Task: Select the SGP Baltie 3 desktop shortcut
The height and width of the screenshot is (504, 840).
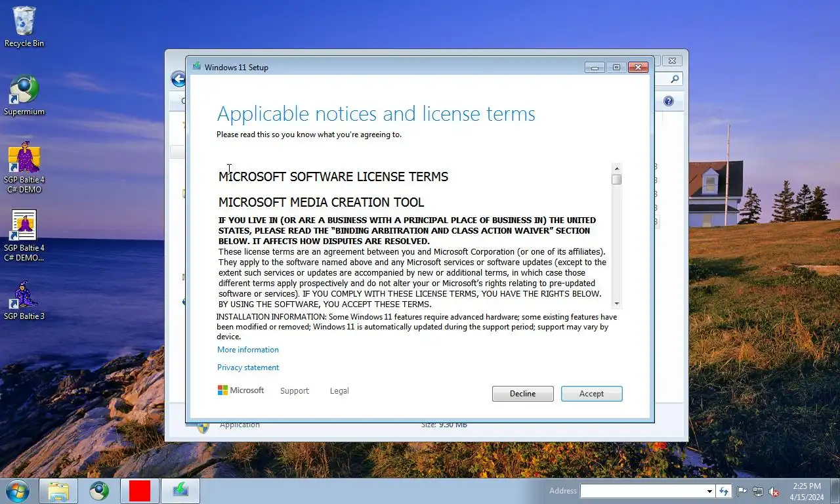Action: pos(24,301)
